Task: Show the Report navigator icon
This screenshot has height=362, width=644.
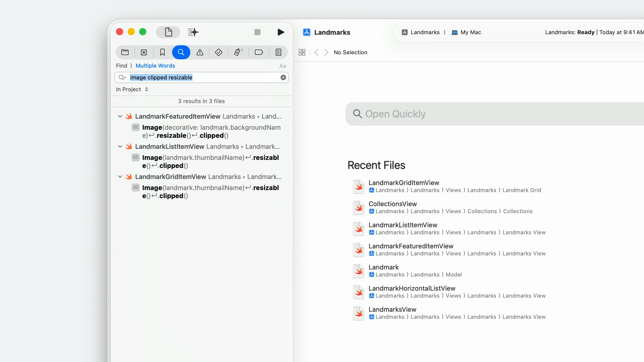Action: pyautogui.click(x=278, y=52)
